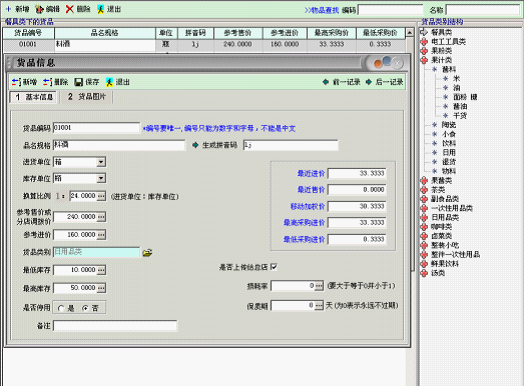
Task: Go to 前一记录 (previous record)
Action: 341,82
